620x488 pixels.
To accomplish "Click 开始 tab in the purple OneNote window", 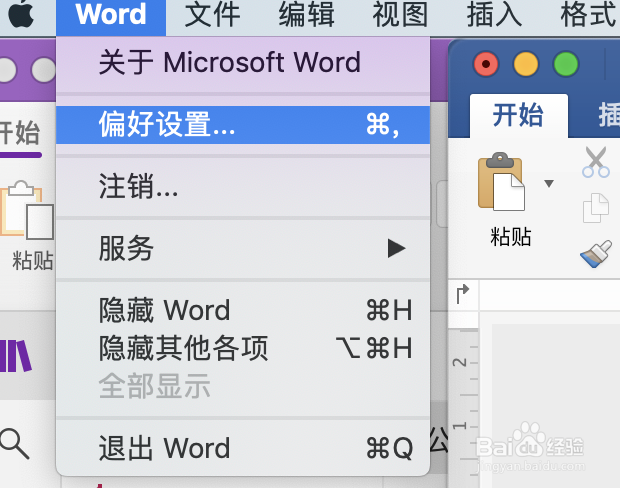I will coord(20,134).
